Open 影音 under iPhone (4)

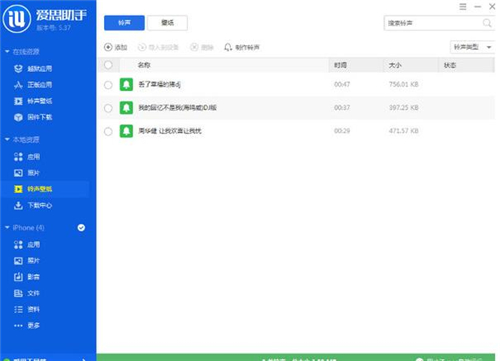click(x=27, y=277)
